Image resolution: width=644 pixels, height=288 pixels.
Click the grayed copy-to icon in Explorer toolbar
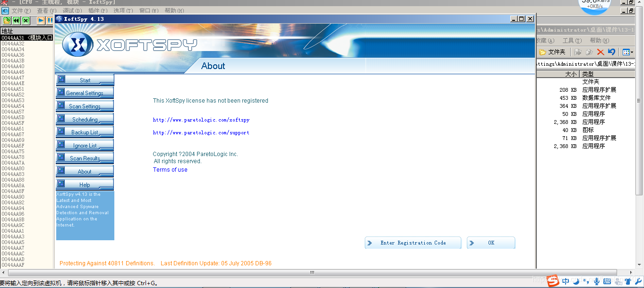coord(589,52)
